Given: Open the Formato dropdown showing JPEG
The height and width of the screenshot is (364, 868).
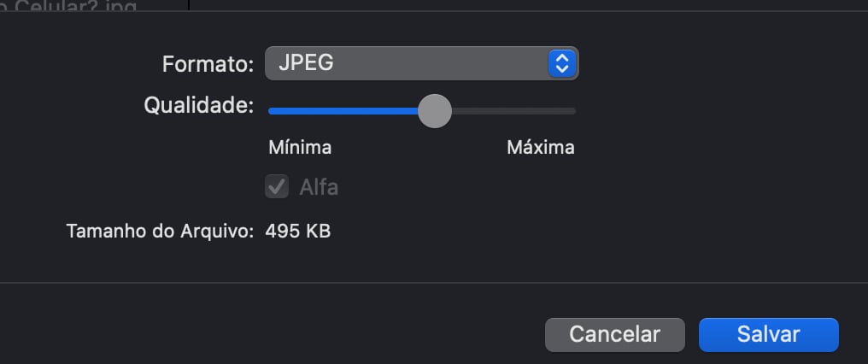Looking at the screenshot, I should (410, 62).
